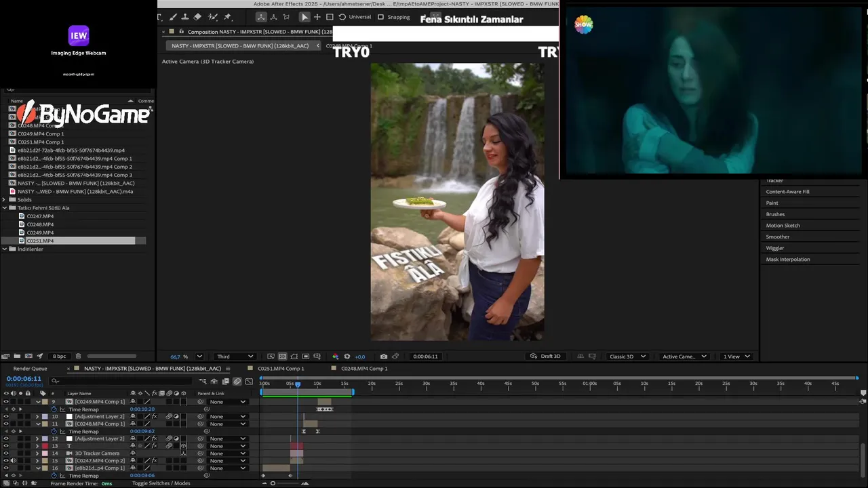Open the 1 View layout dropdown
This screenshot has height=488, width=868.
click(x=736, y=357)
